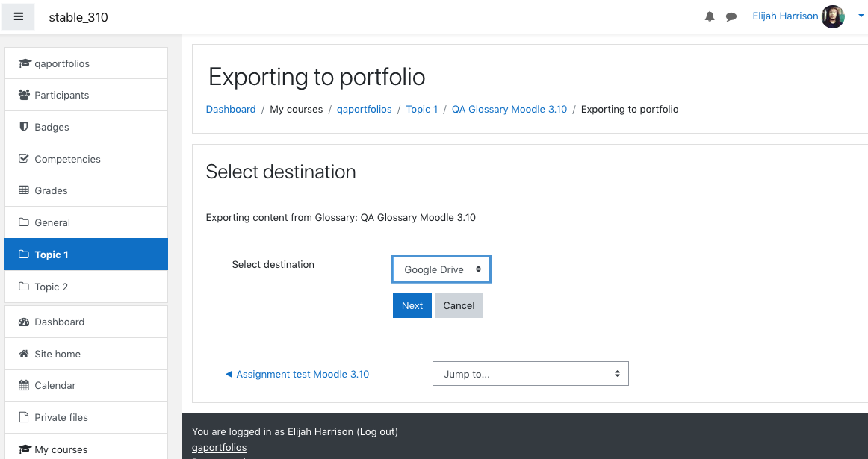
Task: Open the Google Drive destination dropdown
Action: point(441,269)
